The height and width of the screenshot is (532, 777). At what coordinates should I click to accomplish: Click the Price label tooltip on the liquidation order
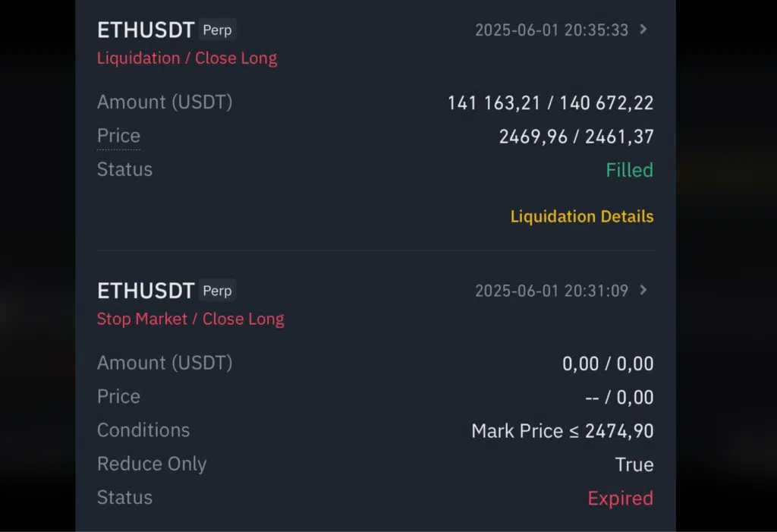point(118,136)
